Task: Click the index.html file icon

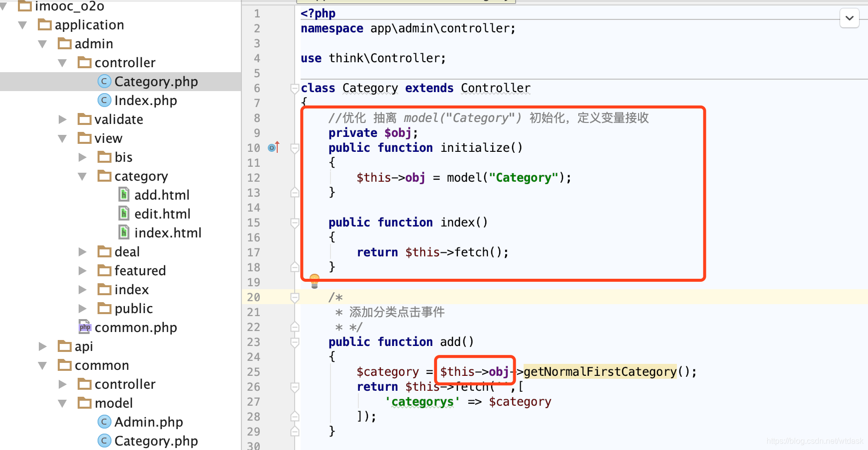Action: 124,232
